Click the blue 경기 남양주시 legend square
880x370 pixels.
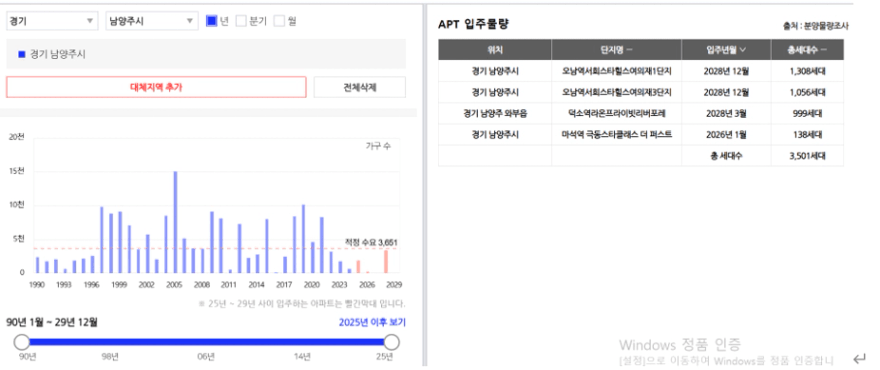click(22, 54)
